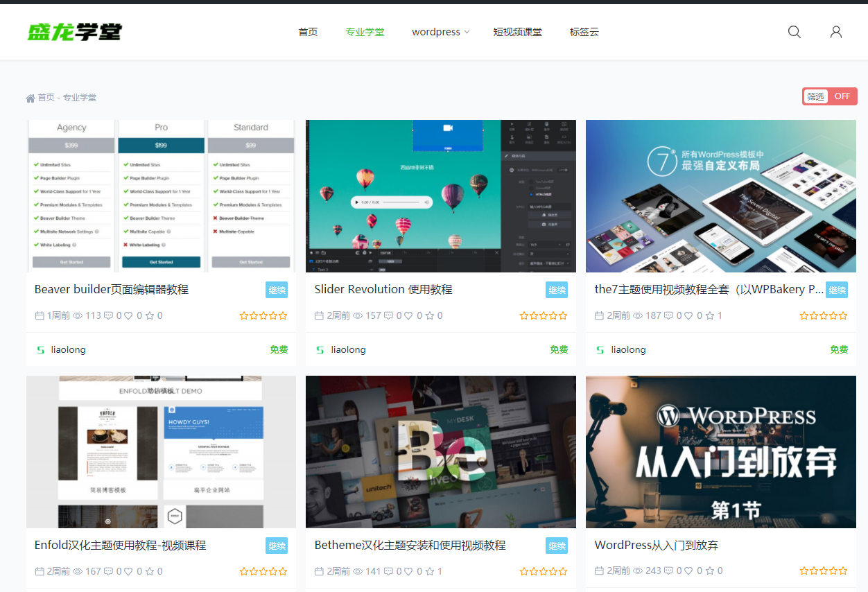
Task: Open 标签云 in the top navigation
Action: (x=584, y=32)
